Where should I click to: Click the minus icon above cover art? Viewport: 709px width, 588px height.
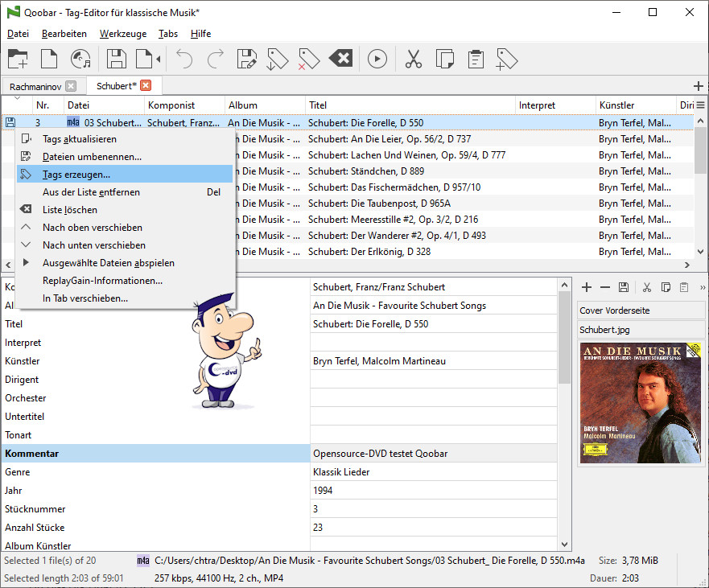point(604,287)
